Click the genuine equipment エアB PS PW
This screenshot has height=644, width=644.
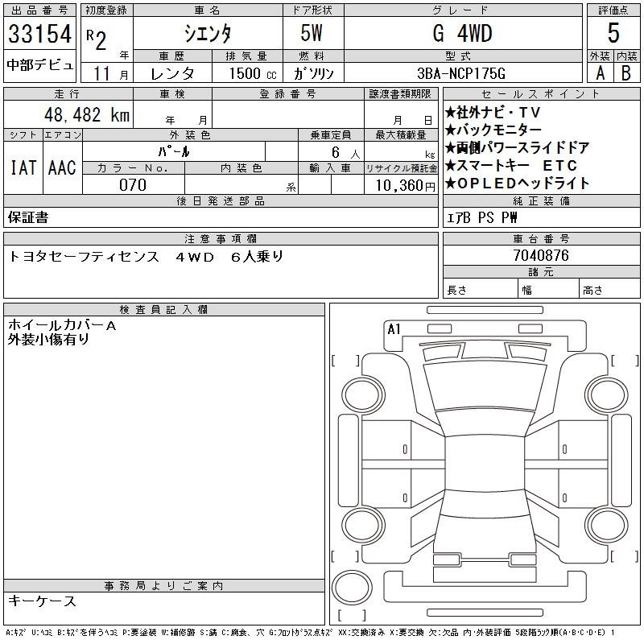pos(481,217)
